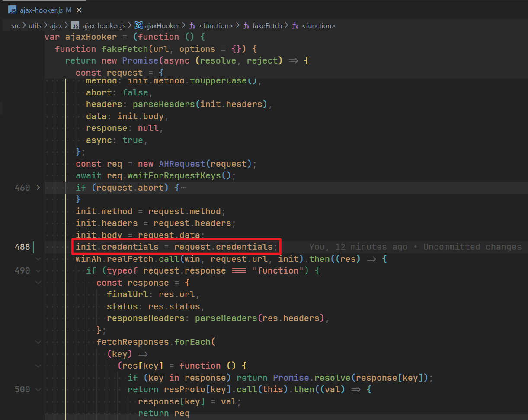Screen dimensions: 528x420
Task: Click the JS icon in the breadcrumb path
Action: (x=75, y=25)
